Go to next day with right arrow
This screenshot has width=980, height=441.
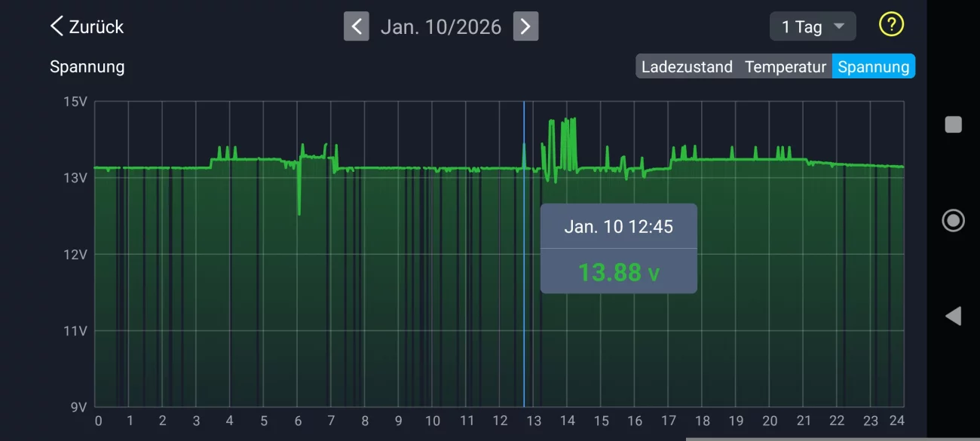coord(525,26)
